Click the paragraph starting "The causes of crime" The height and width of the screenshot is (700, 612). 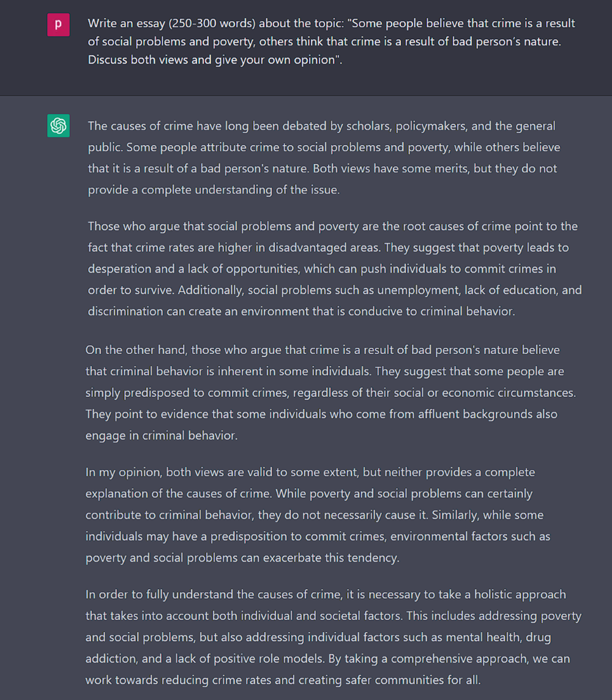[x=324, y=157]
